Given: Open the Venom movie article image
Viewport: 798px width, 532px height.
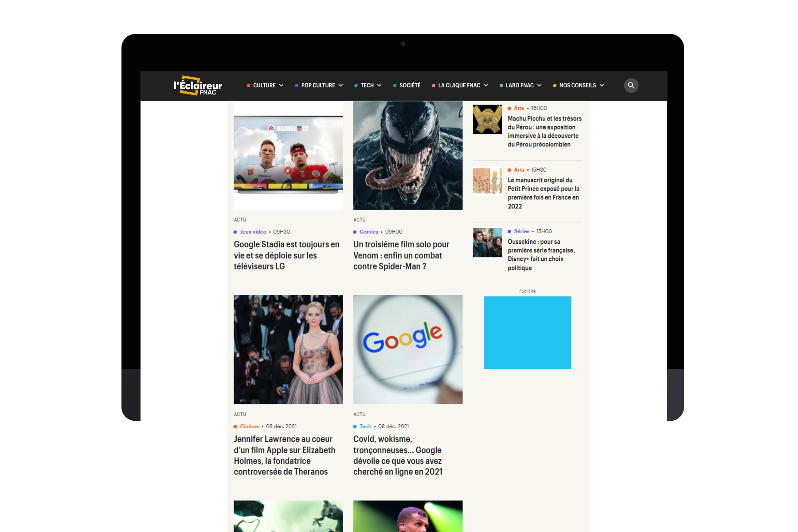Looking at the screenshot, I should click(x=407, y=155).
